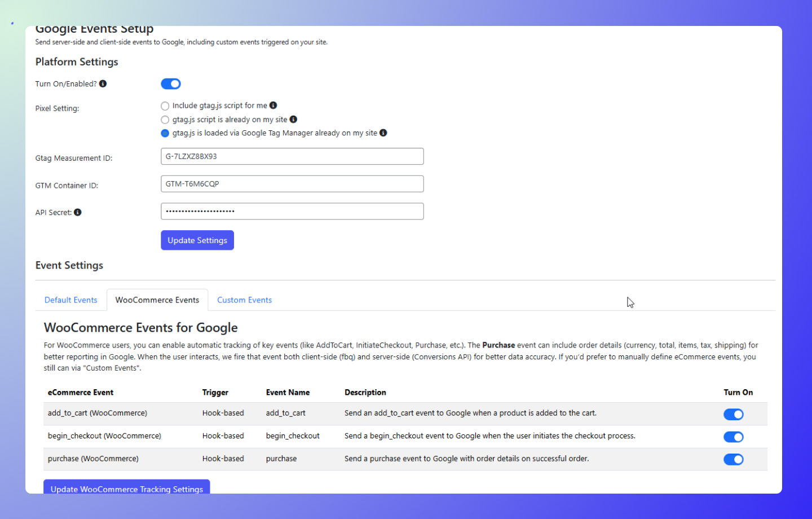Toggle the Turn On/Enabled platform switch
The height and width of the screenshot is (519, 812).
click(171, 83)
